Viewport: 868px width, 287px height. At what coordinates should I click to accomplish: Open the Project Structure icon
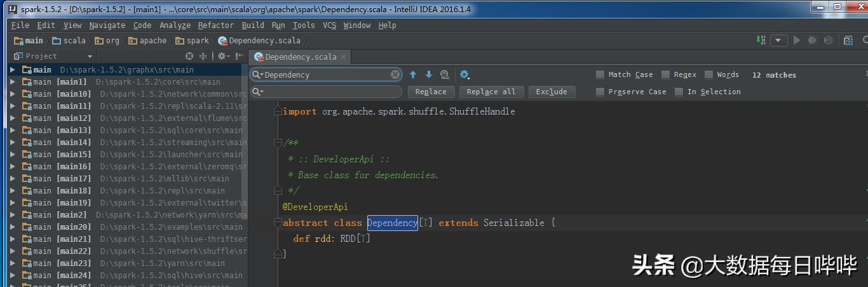tap(848, 40)
